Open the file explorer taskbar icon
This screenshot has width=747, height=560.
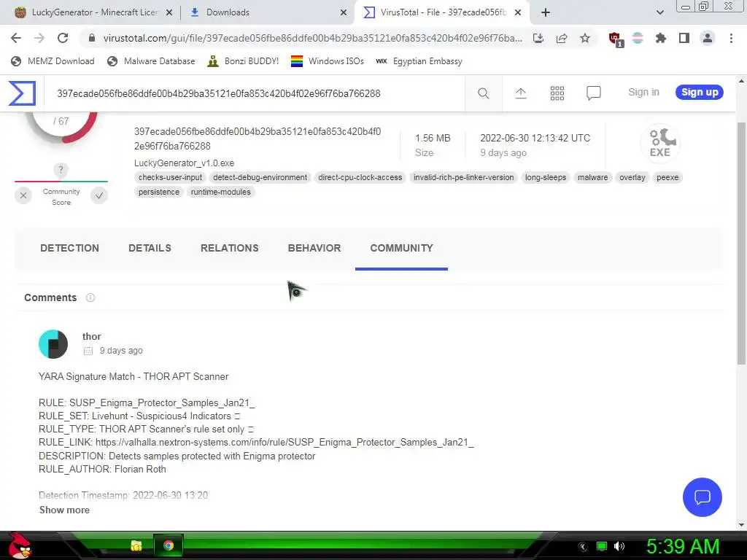click(136, 545)
